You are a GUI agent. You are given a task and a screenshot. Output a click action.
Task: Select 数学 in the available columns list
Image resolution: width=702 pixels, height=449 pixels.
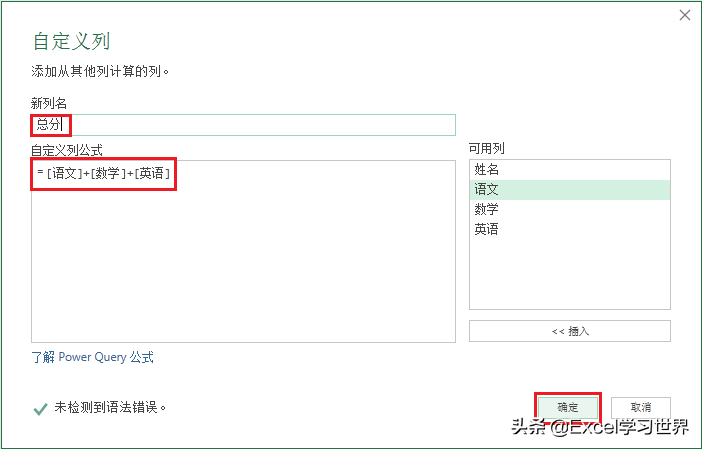click(x=569, y=209)
